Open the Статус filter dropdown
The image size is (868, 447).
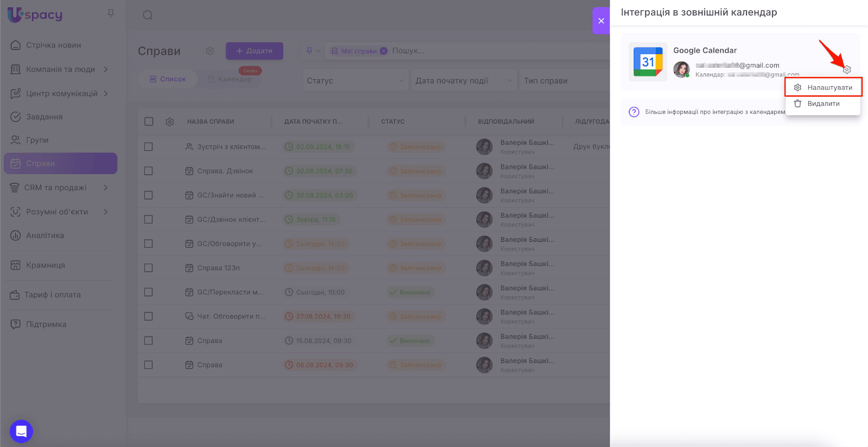[355, 81]
